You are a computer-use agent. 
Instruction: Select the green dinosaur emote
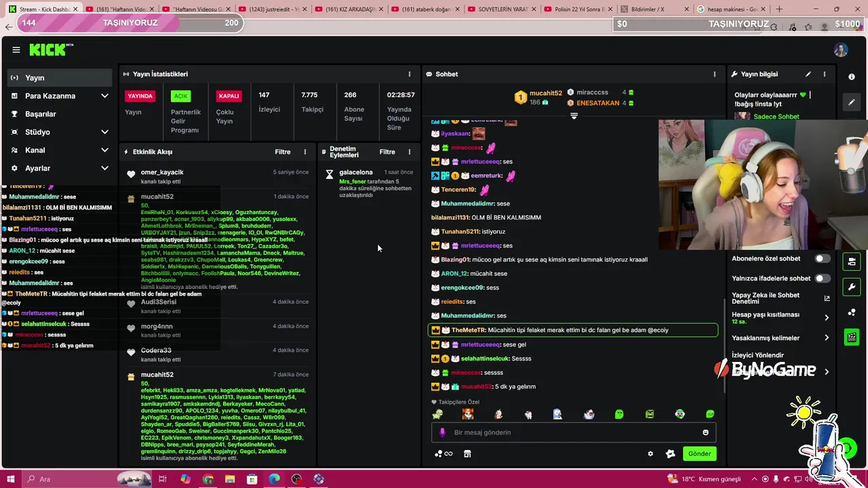(x=438, y=414)
